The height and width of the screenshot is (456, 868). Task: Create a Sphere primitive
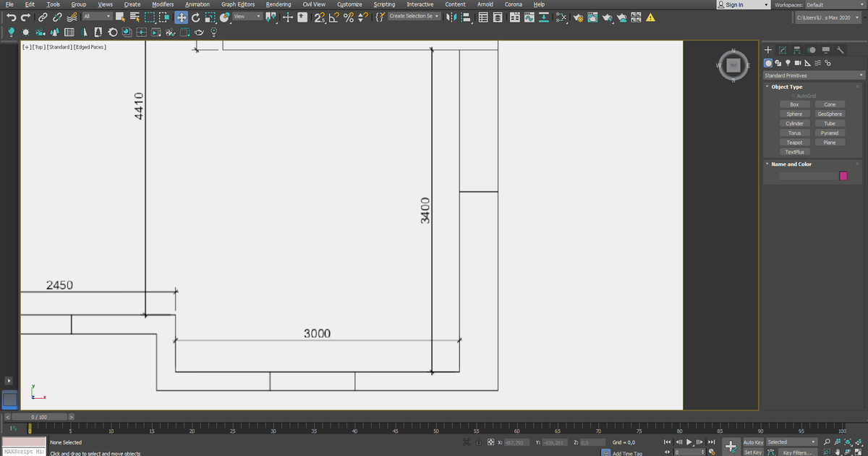click(794, 114)
